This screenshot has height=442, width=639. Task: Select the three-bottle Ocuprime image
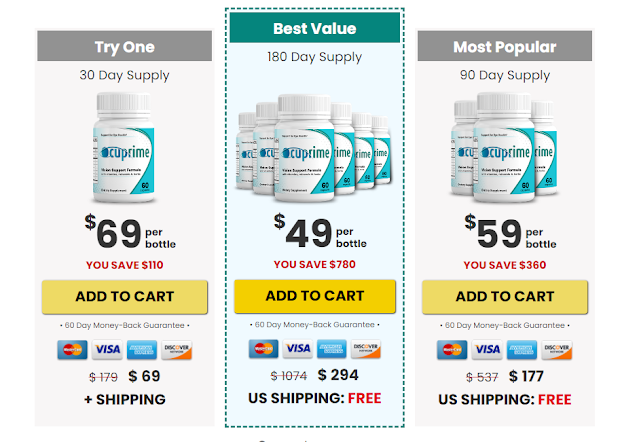(504, 147)
